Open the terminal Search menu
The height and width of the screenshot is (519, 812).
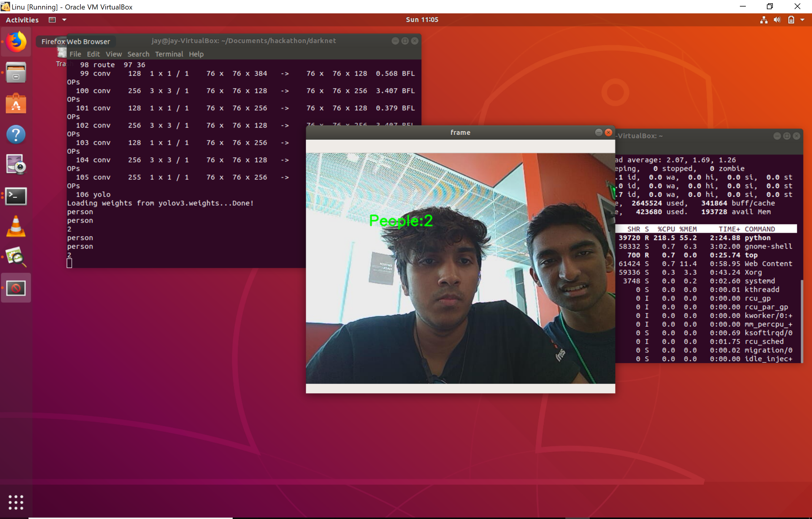pyautogui.click(x=138, y=54)
